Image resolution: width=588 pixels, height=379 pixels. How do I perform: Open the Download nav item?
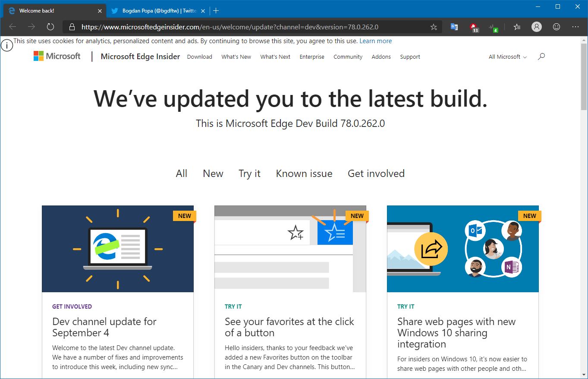(x=200, y=57)
